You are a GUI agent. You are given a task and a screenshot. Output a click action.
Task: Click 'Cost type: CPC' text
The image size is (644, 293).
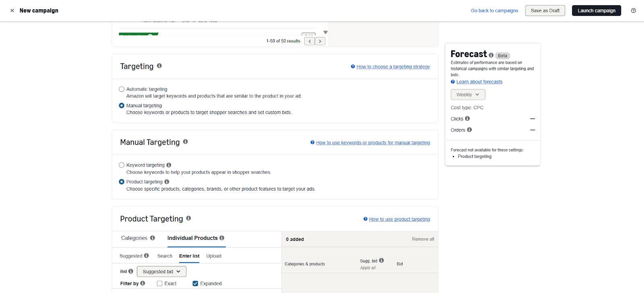click(467, 108)
